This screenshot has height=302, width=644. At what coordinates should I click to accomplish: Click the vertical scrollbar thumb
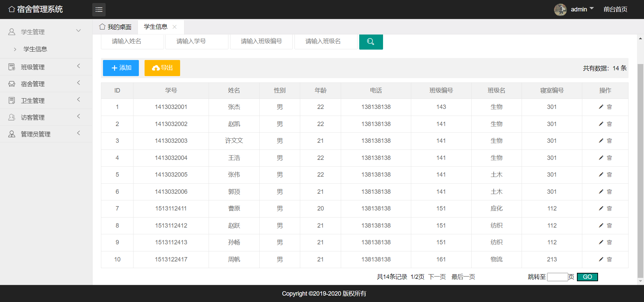(x=640, y=171)
